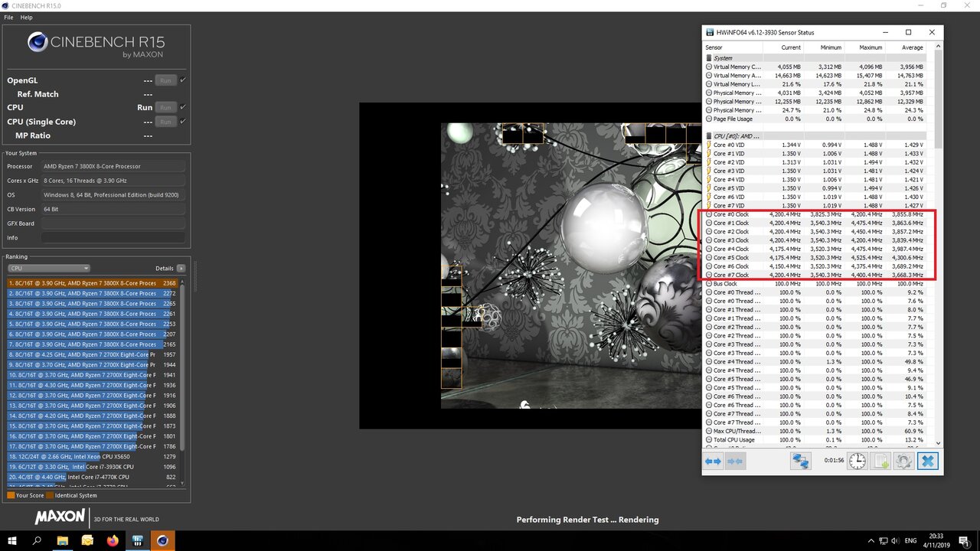980x551 pixels.
Task: Click the Page File Usage sensor icon
Action: click(709, 119)
